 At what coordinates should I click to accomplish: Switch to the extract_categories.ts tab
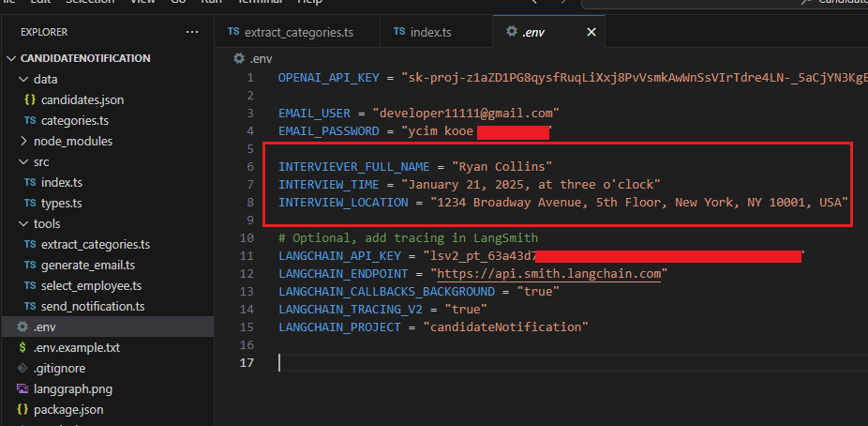[297, 32]
